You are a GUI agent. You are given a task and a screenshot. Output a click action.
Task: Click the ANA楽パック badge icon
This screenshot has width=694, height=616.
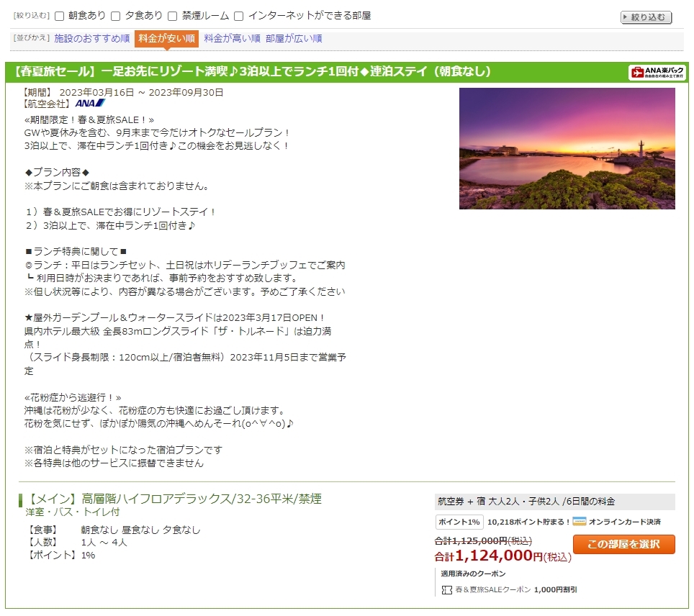tap(657, 72)
